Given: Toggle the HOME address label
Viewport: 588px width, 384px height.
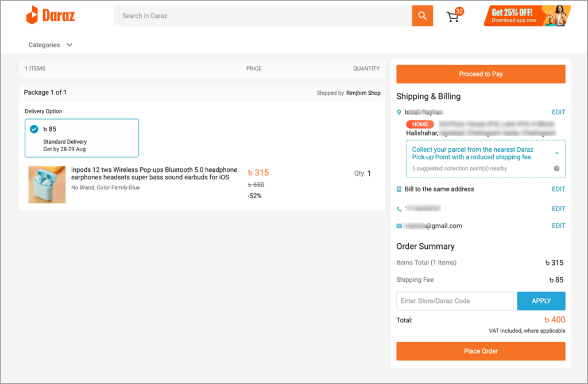Looking at the screenshot, I should tap(420, 124).
